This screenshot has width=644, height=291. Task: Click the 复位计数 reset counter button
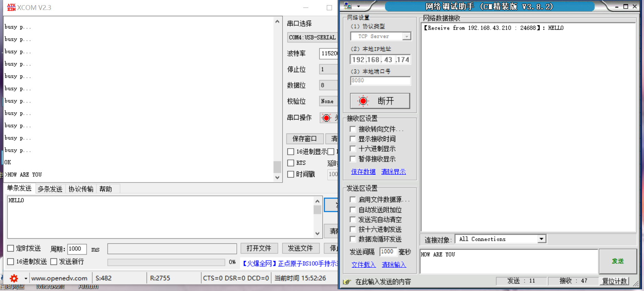click(x=615, y=281)
